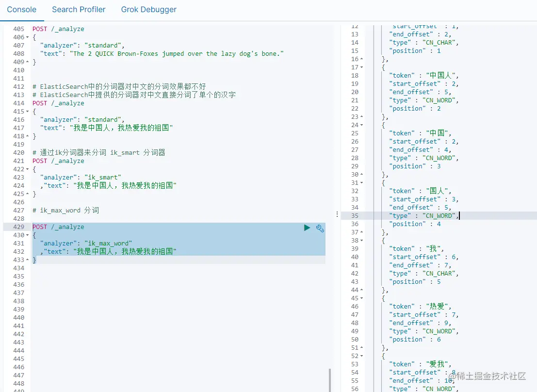Click "type" : "CN_CHAR" on response line 14
The height and width of the screenshot is (392, 537).
423,43
